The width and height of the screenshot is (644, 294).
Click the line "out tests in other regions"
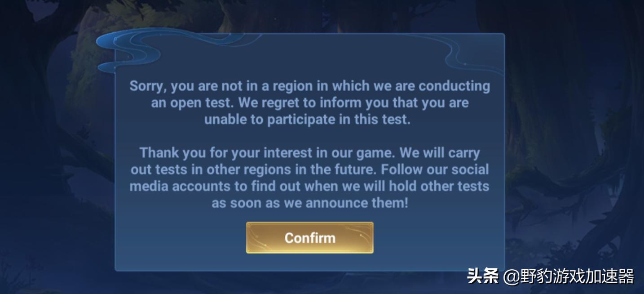pos(309,170)
